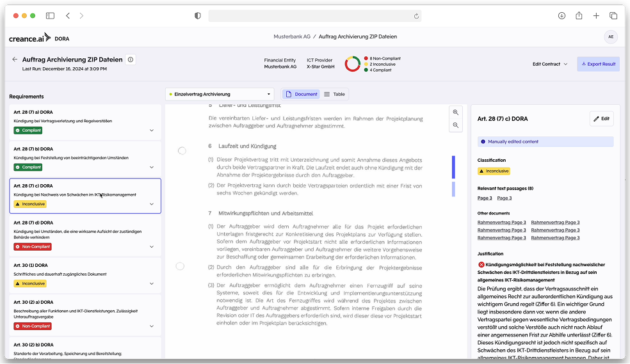Click the Laufzeit und Kündigung heading
The image size is (630, 364).
coord(247,146)
